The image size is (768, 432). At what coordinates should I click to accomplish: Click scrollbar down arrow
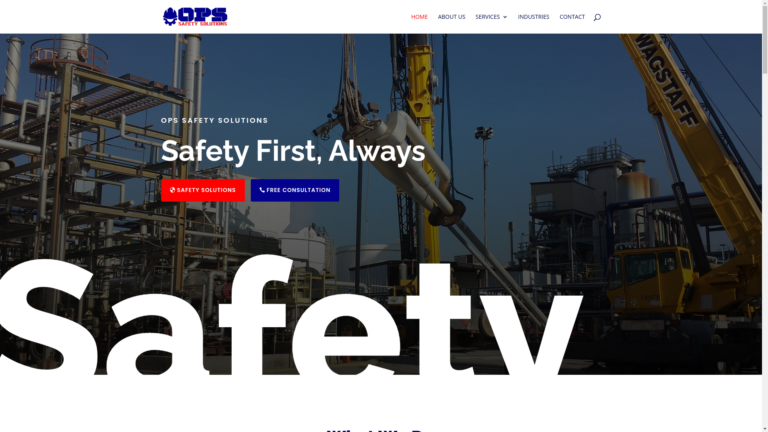tap(765, 429)
